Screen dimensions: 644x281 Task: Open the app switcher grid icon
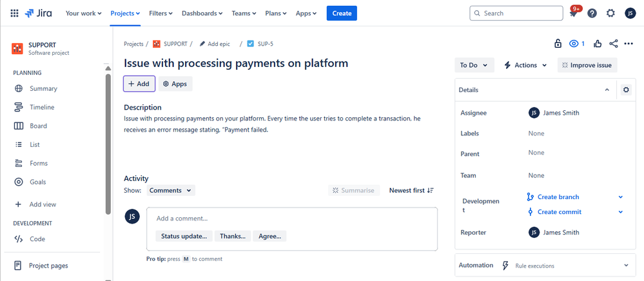coord(14,13)
